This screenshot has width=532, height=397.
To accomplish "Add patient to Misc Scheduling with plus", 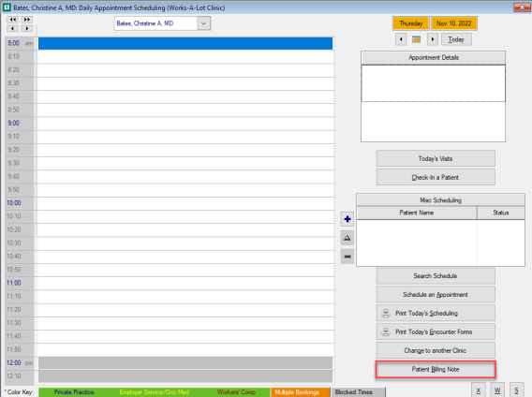I will [x=347, y=219].
